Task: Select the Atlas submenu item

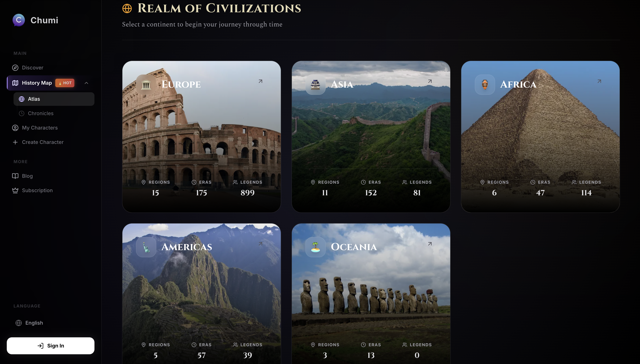Action: click(54, 99)
